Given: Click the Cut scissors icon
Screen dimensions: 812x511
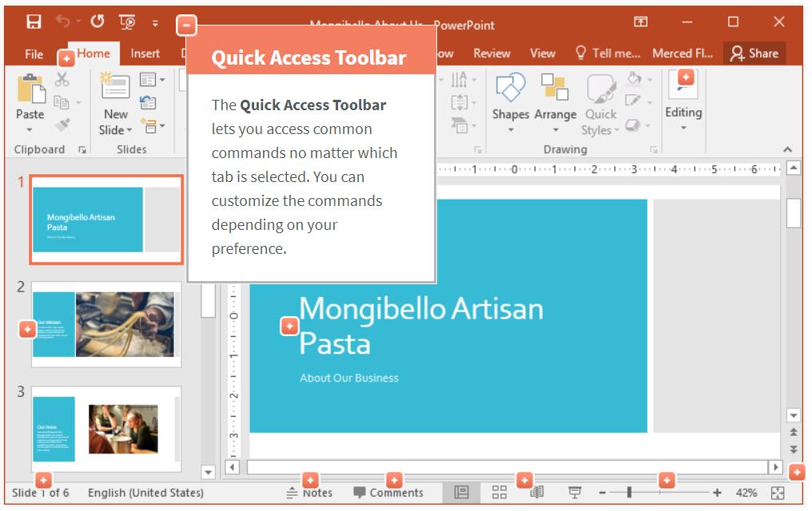Looking at the screenshot, I should 62,79.
